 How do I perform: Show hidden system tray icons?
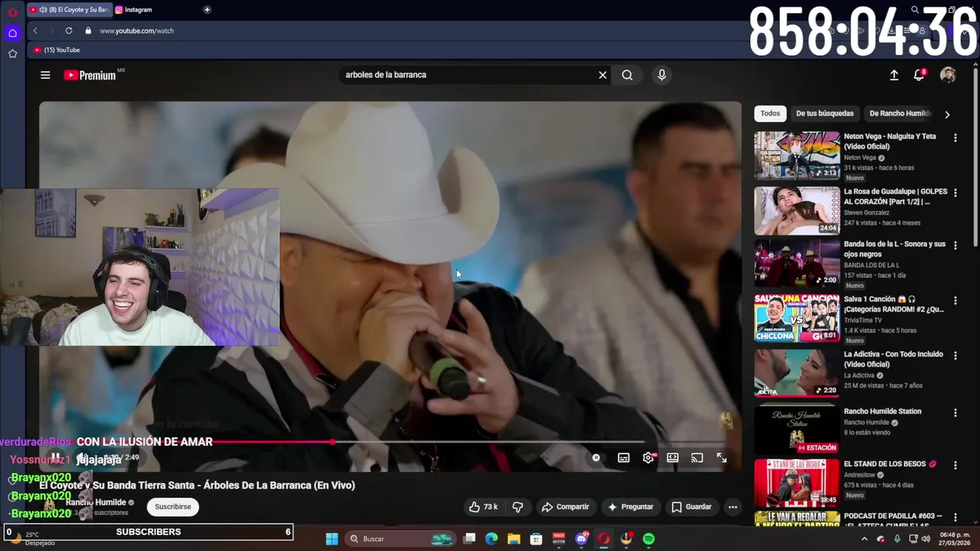[x=864, y=539]
